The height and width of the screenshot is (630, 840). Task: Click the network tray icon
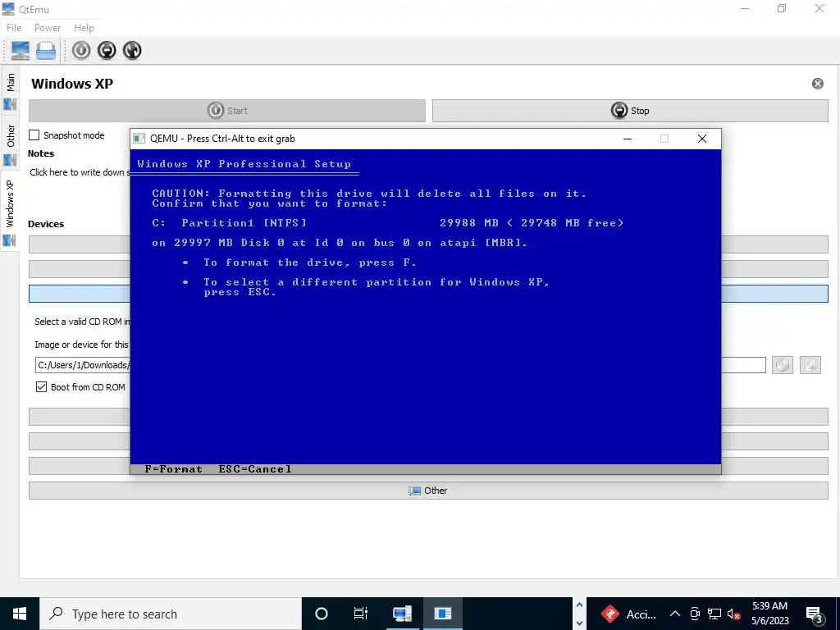click(x=714, y=614)
